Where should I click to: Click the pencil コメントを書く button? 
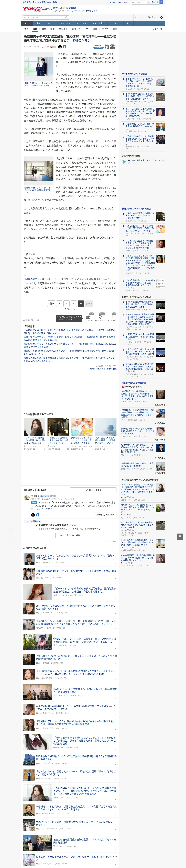click(x=93, y=490)
